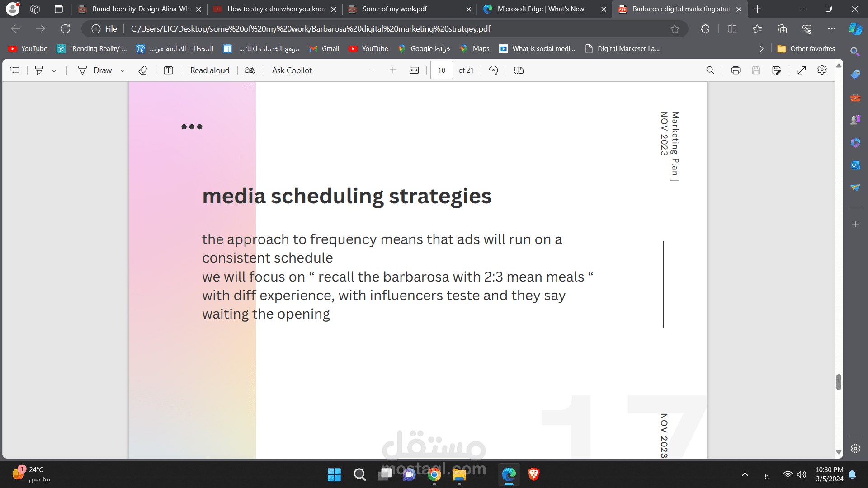This screenshot has width=868, height=488.
Task: Select the Erase tool icon
Action: [x=143, y=70]
